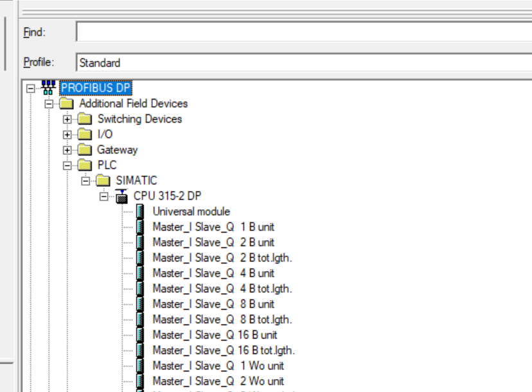532x392 pixels.
Task: Click module icon for 16 B unit
Action: pos(140,335)
